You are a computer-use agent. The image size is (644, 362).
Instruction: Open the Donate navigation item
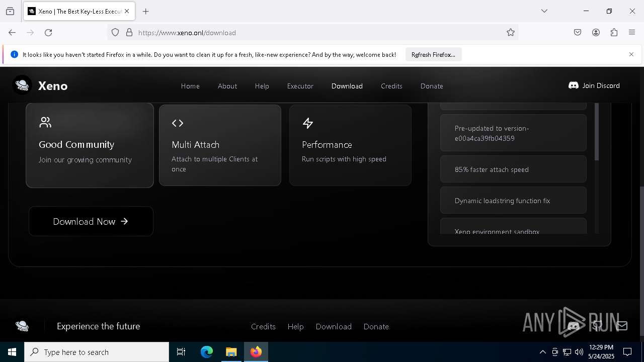point(432,86)
